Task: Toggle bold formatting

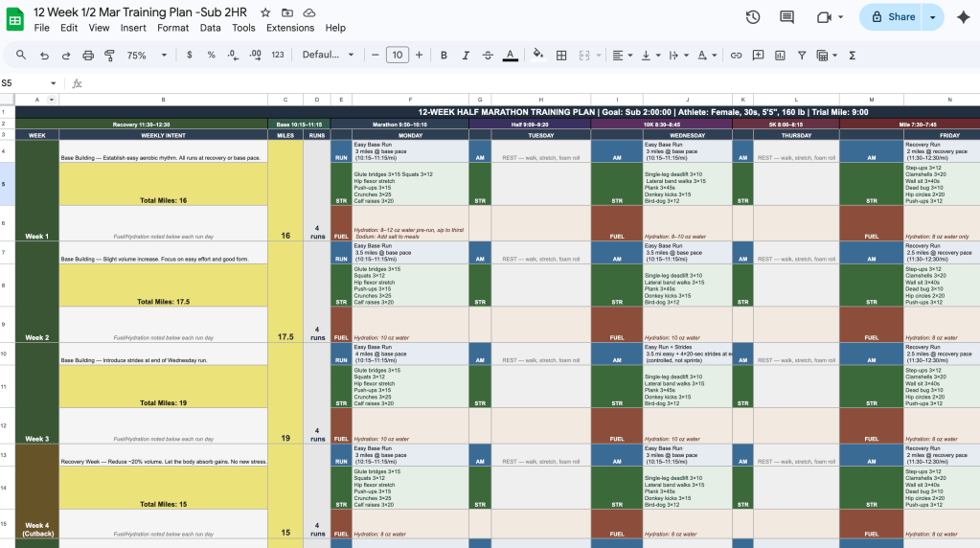Action: (x=444, y=56)
